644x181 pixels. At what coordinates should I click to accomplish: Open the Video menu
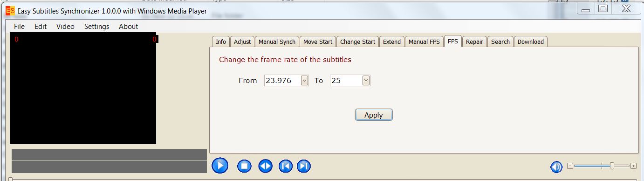point(65,27)
